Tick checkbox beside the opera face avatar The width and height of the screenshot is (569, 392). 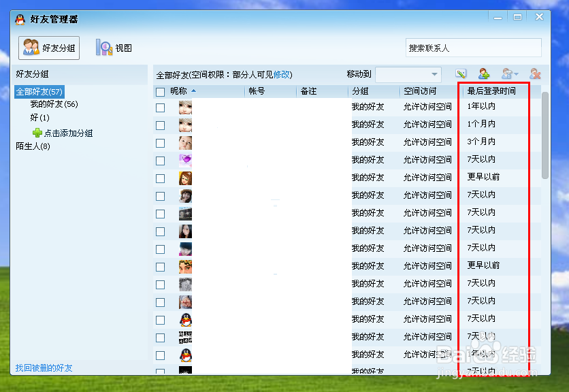tap(160, 267)
